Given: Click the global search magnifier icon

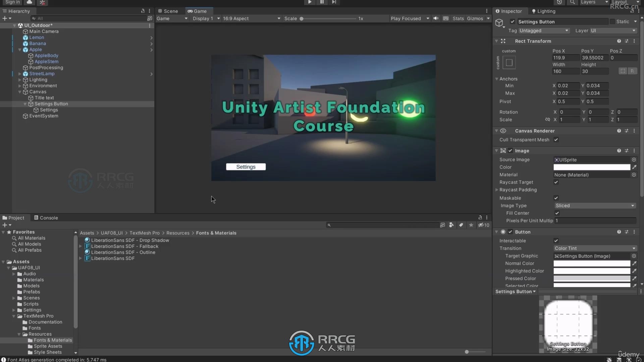Looking at the screenshot, I should (573, 2).
